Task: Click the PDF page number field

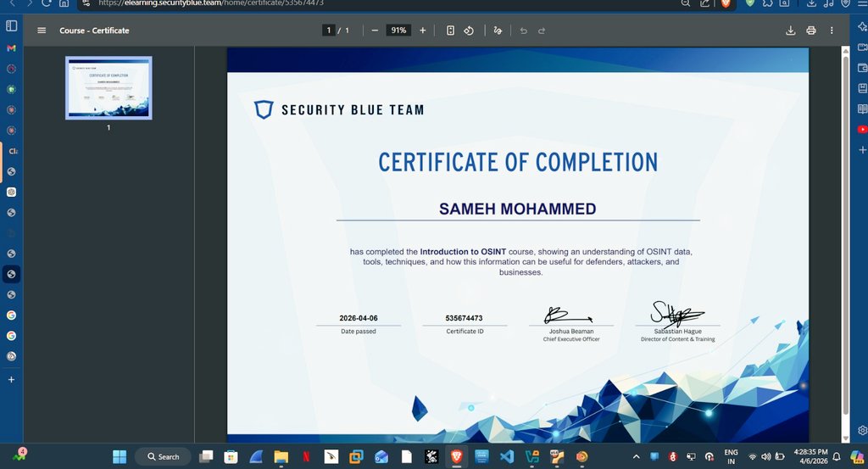Action: click(x=329, y=31)
